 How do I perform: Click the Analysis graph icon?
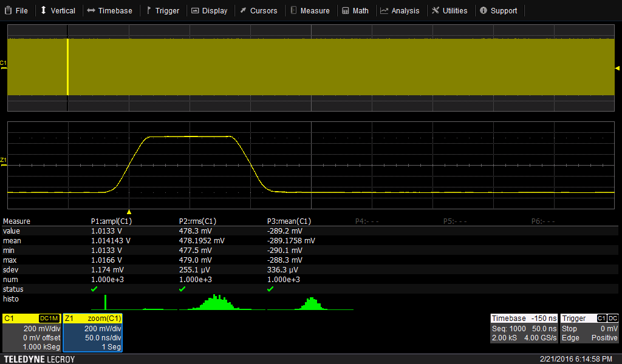[384, 10]
